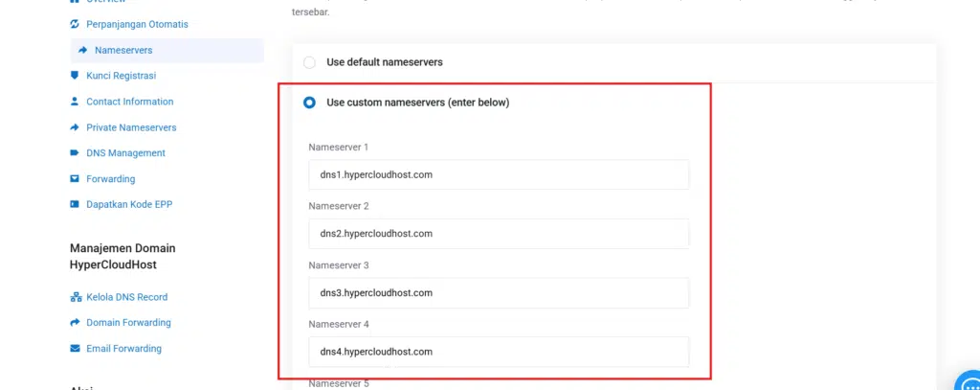Screen dimensions: 980x390
Task: Open the Domain Forwarding link
Action: click(129, 322)
